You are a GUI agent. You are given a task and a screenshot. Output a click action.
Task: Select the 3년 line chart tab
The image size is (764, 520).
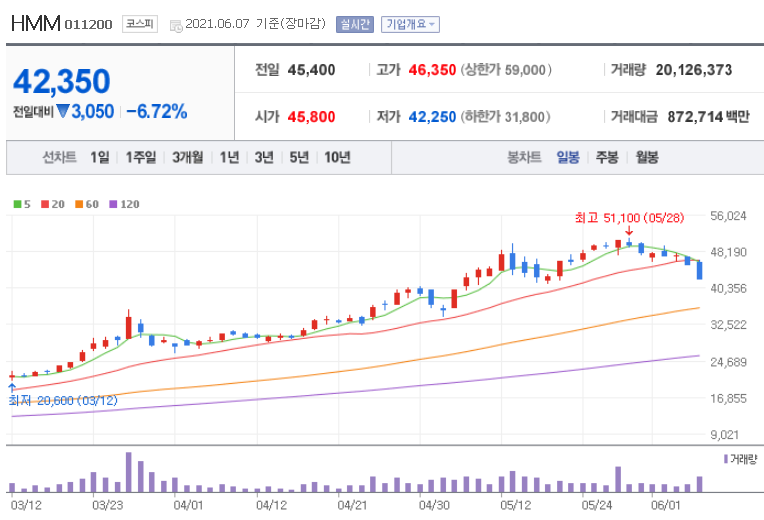coord(264,157)
